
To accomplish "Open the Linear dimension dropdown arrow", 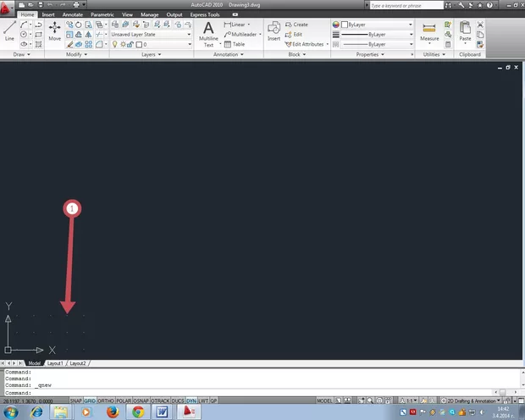I will click(x=249, y=25).
